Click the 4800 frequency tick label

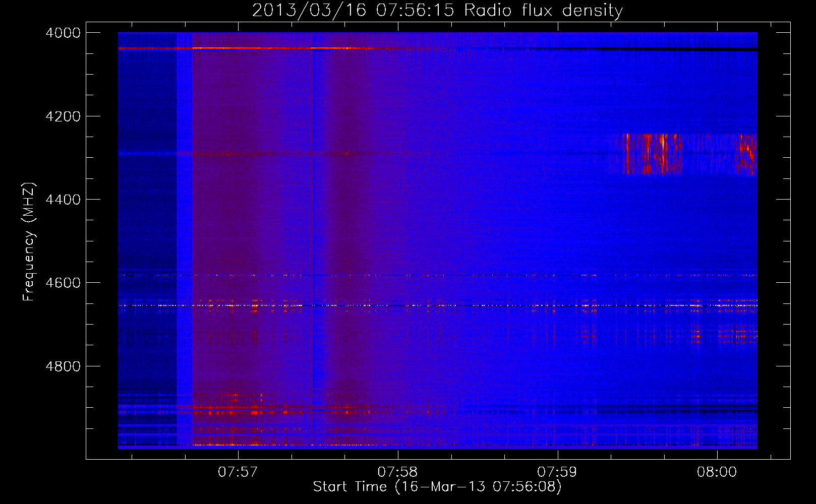[x=63, y=366]
